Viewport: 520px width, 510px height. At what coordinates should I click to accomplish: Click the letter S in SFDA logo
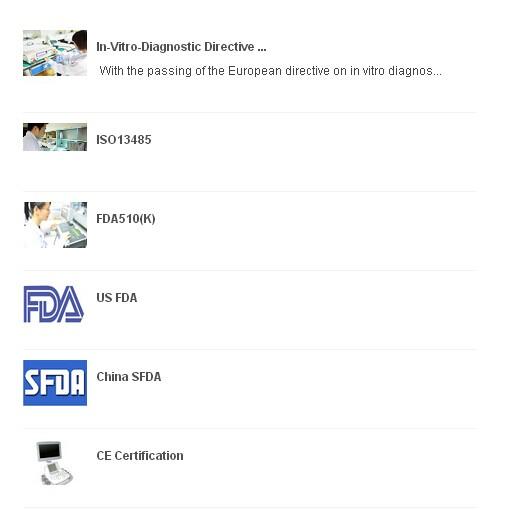tap(32, 383)
